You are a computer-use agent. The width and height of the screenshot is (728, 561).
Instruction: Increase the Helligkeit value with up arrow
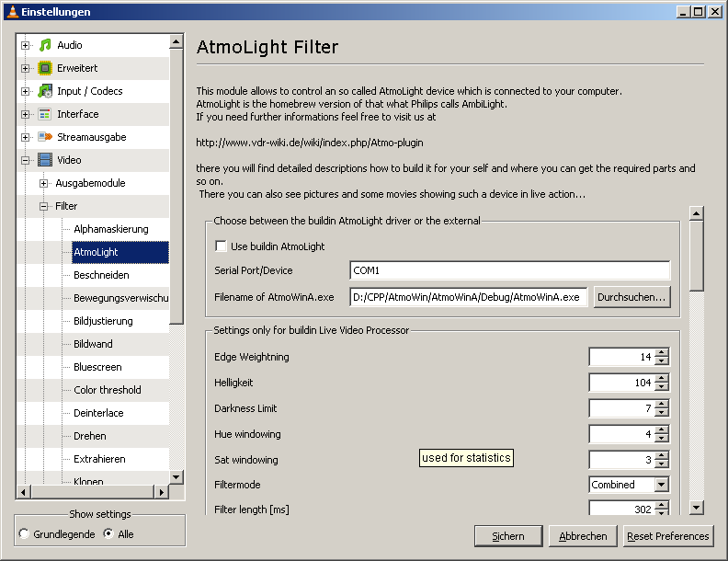(x=662, y=378)
